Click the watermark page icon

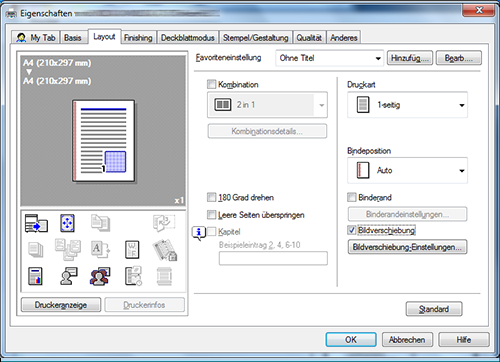point(132,250)
